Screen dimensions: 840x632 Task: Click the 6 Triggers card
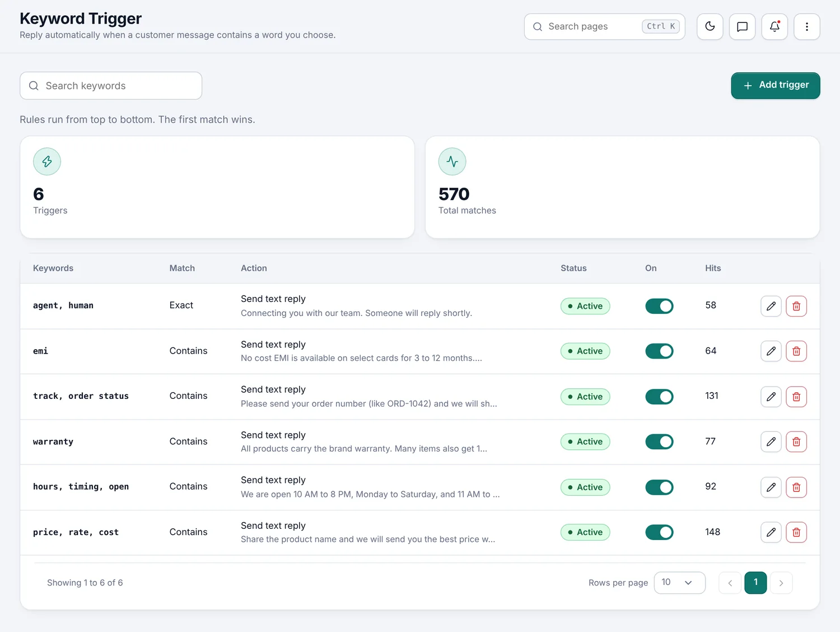coord(217,187)
